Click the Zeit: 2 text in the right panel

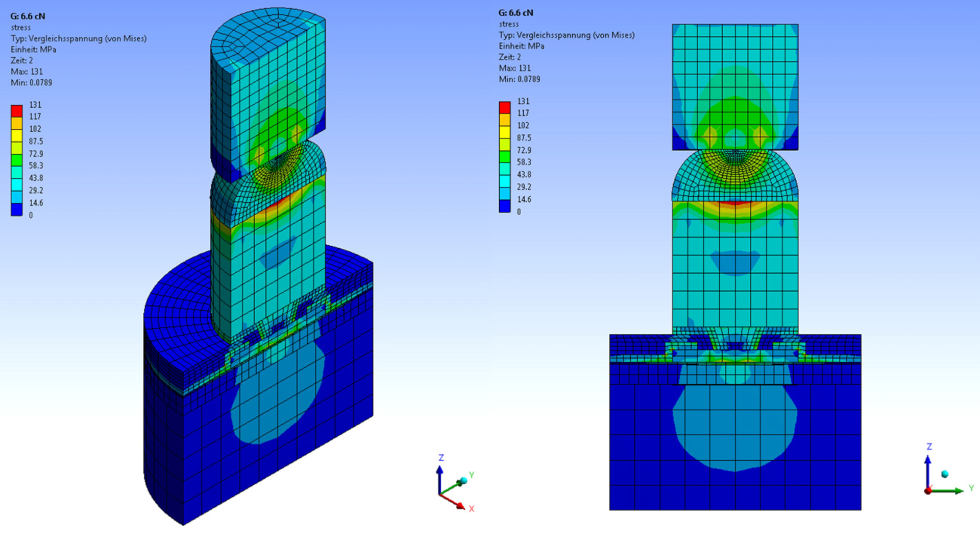click(x=510, y=57)
